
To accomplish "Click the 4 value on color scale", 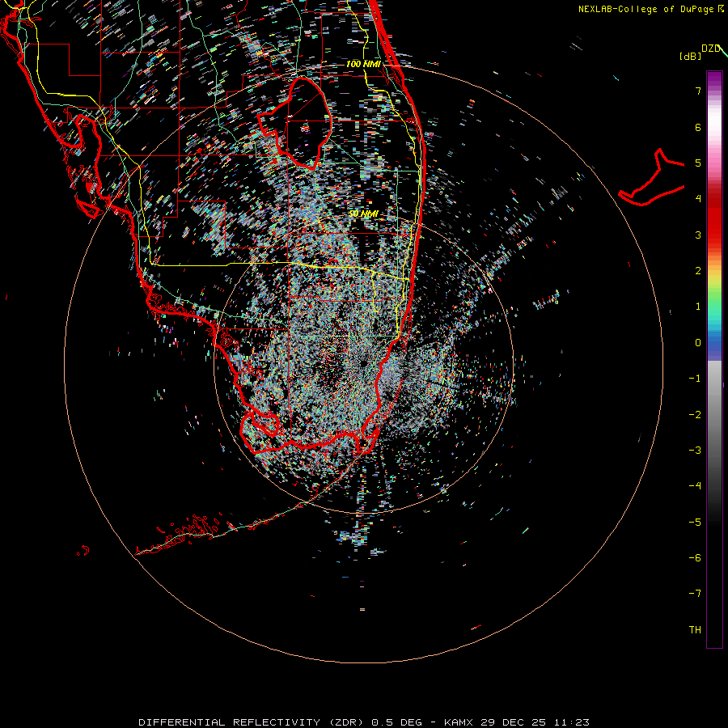I will 698,199.
